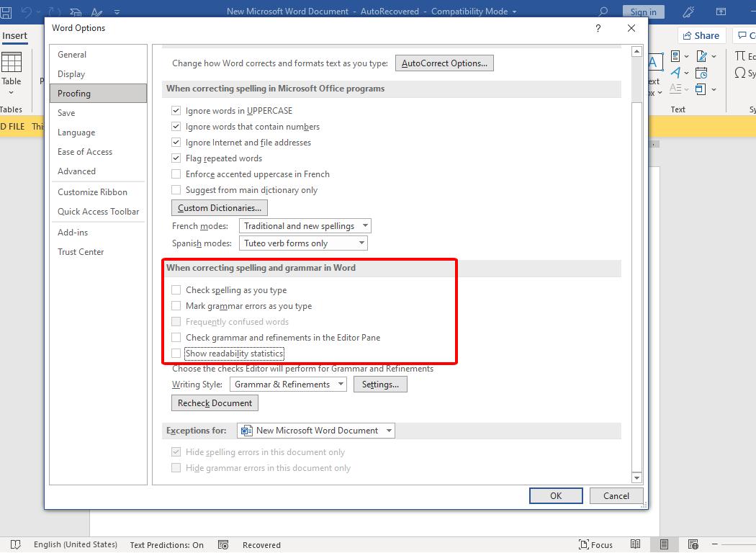The image size is (756, 553).
Task: Click the zoom out minus icon
Action: 715,544
